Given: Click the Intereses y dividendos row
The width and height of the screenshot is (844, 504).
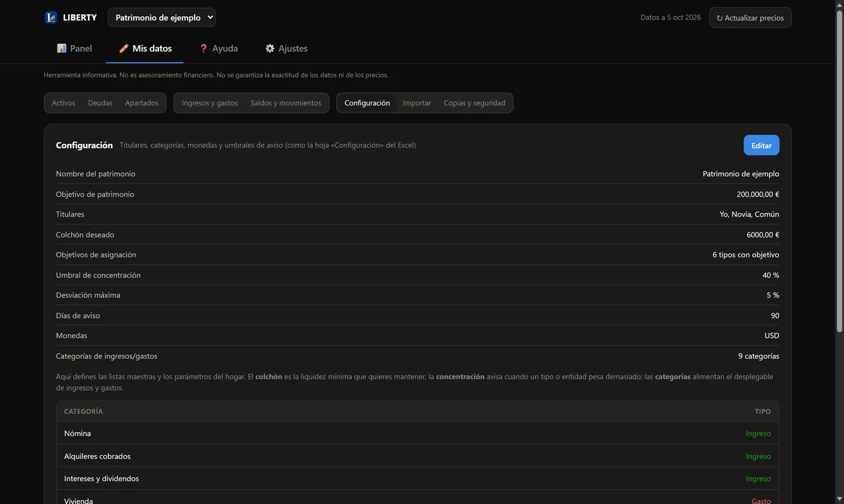Looking at the screenshot, I should tap(417, 479).
